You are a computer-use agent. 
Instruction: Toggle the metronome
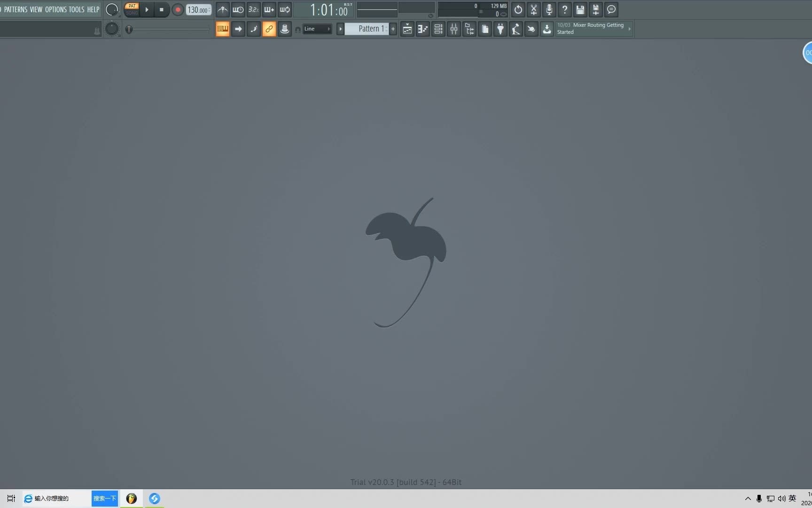[223, 9]
